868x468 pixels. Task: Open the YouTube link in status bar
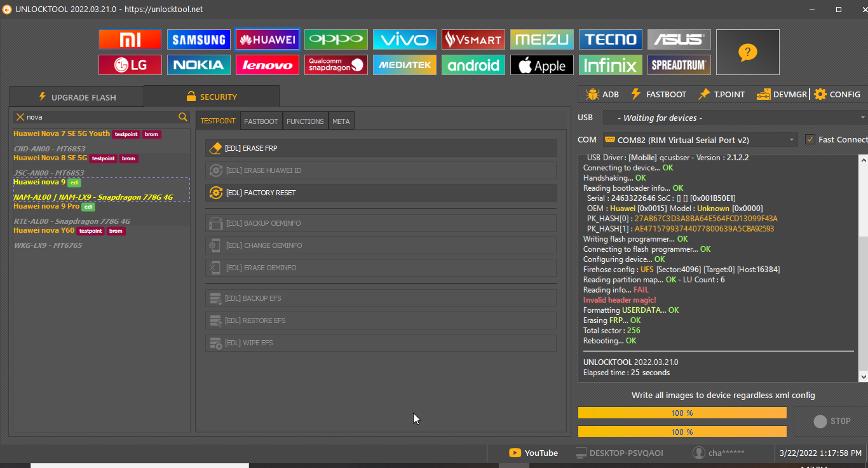[534, 453]
